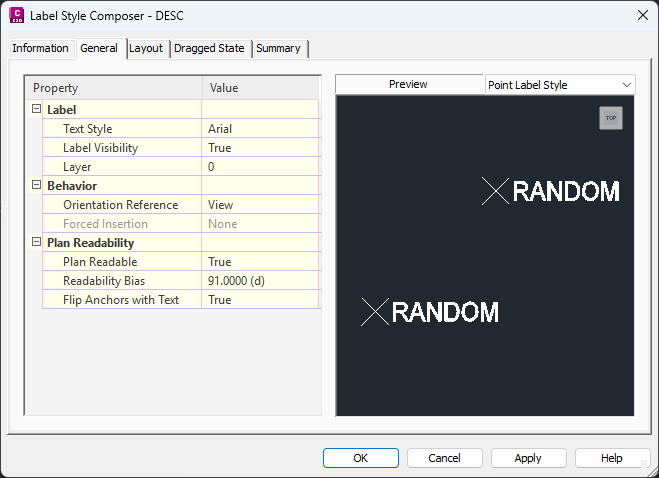Collapse the Behavior property group
Viewport: 659px width, 478px height.
(37, 186)
